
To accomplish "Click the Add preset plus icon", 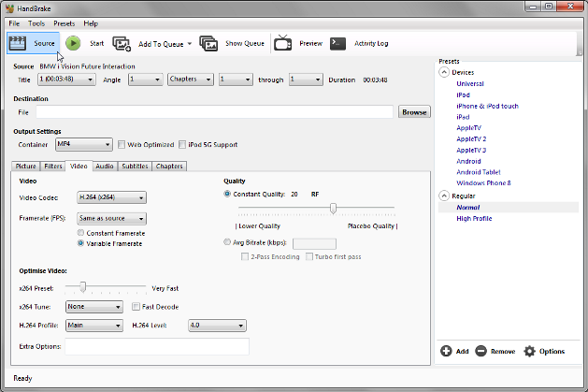I will tap(446, 351).
